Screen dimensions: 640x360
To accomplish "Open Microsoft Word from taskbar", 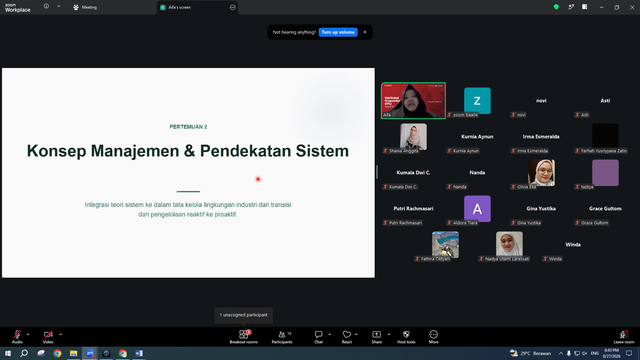I will tap(139, 353).
